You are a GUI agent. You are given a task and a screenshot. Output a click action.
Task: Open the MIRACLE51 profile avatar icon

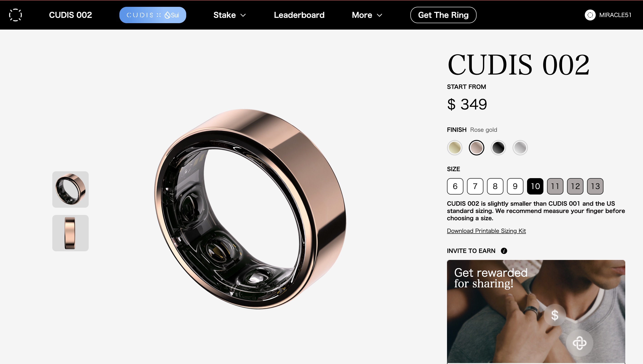(590, 15)
